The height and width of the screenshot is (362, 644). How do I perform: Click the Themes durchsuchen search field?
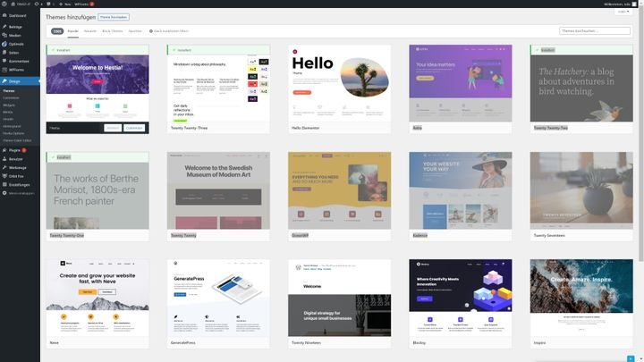(595, 30)
